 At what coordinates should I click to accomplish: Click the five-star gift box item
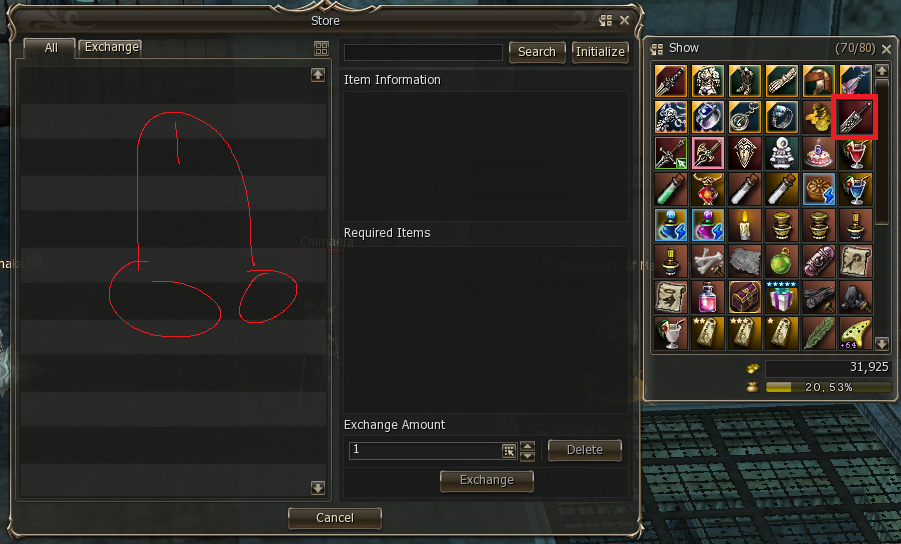[781, 298]
